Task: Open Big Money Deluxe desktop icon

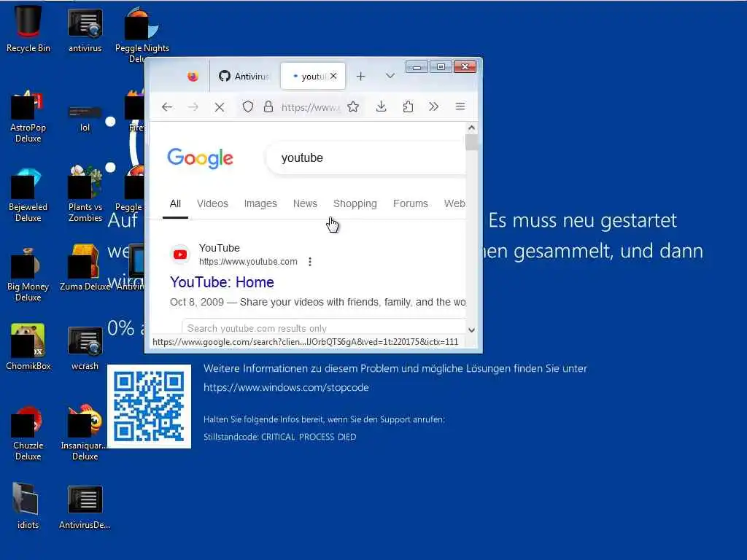Action: point(28,275)
